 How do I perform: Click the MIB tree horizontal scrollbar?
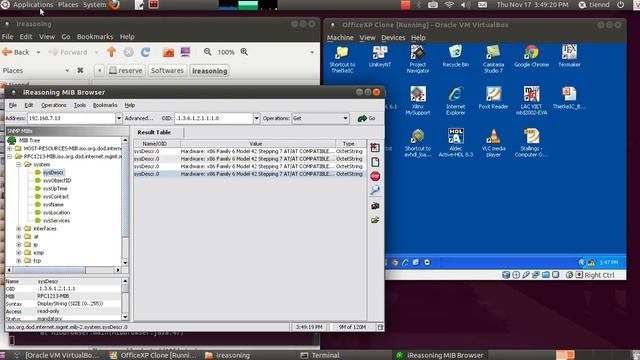(x=63, y=270)
